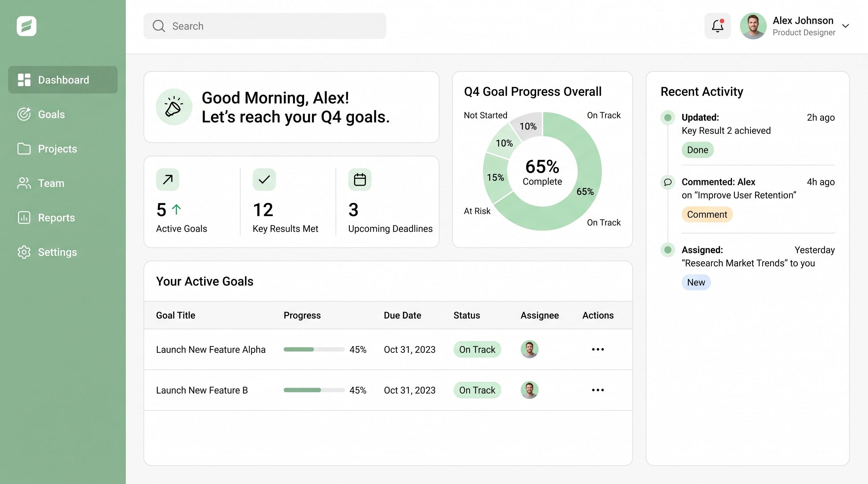This screenshot has width=868, height=484.
Task: Open notifications bell
Action: [718, 26]
